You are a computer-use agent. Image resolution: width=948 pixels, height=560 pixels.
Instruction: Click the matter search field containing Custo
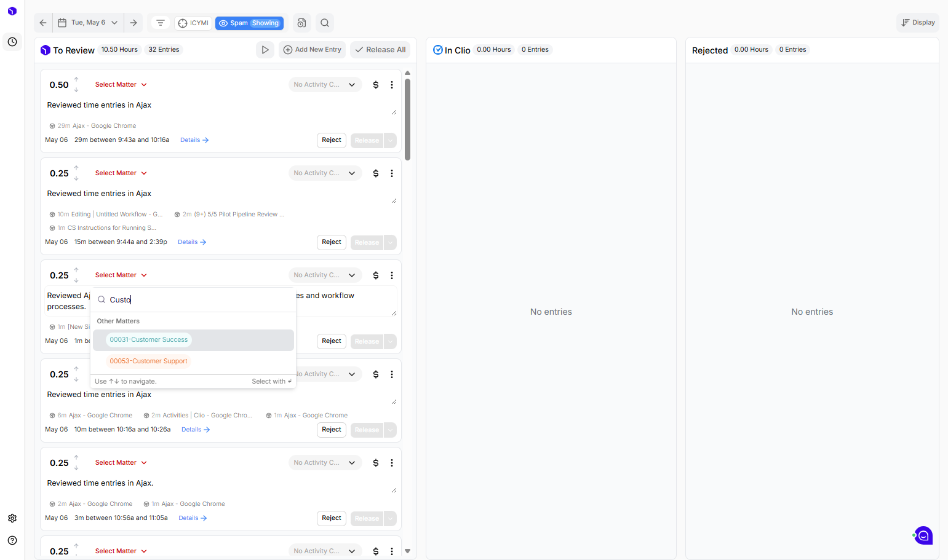[x=193, y=300]
